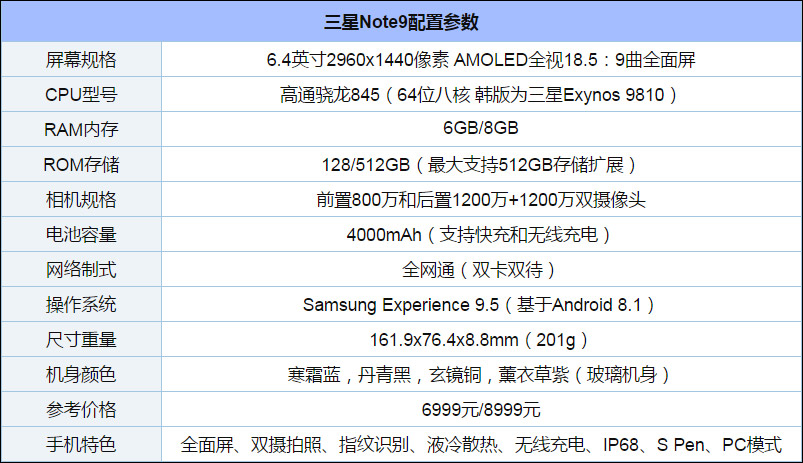
Task: Select the 参考价格 label cell
Action: [81, 410]
